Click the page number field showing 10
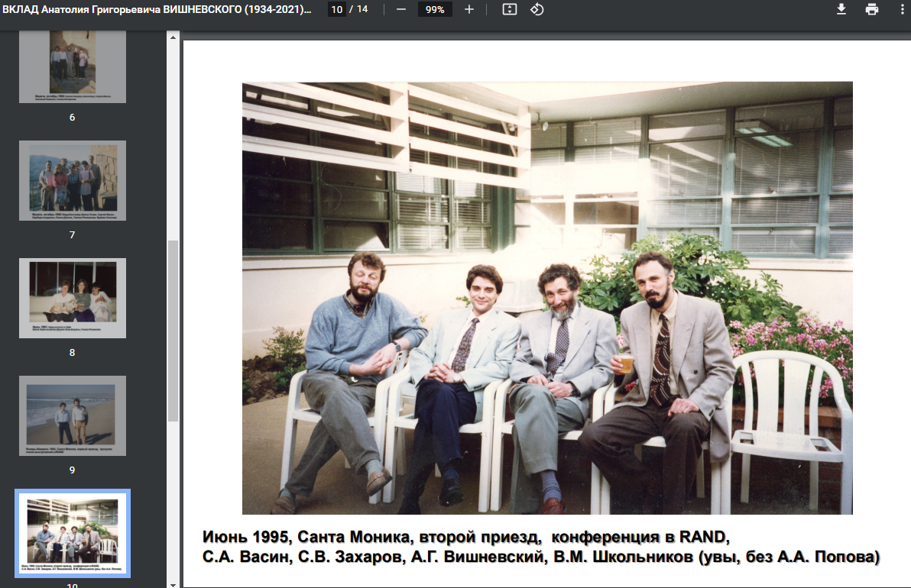The image size is (911, 588). [336, 9]
